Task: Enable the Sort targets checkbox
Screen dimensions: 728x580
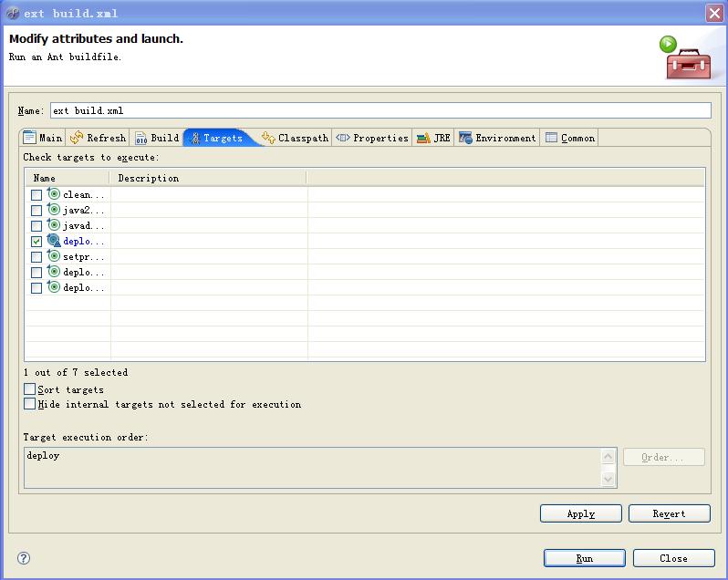Action: click(x=30, y=388)
